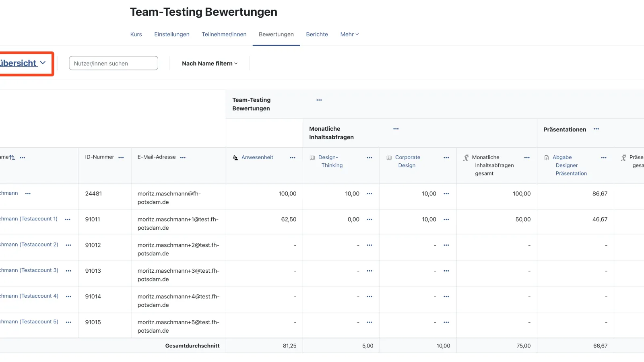Expand the Übersicht report selector
Viewport: 644px width, 362px height.
[23, 63]
